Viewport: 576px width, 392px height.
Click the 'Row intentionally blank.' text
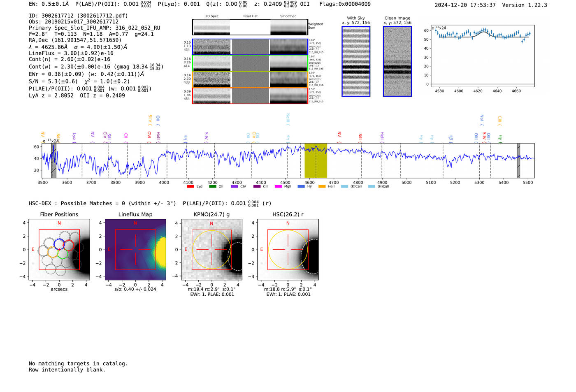click(x=67, y=370)
